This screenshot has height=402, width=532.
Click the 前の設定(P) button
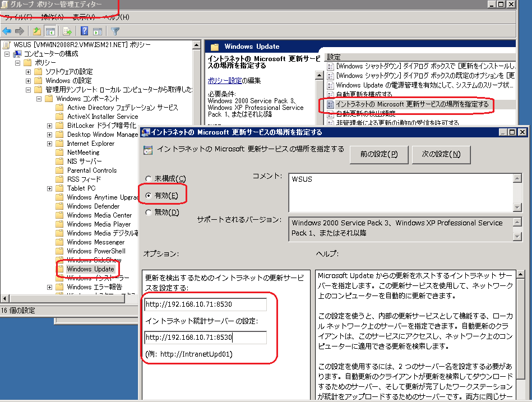[x=379, y=154]
